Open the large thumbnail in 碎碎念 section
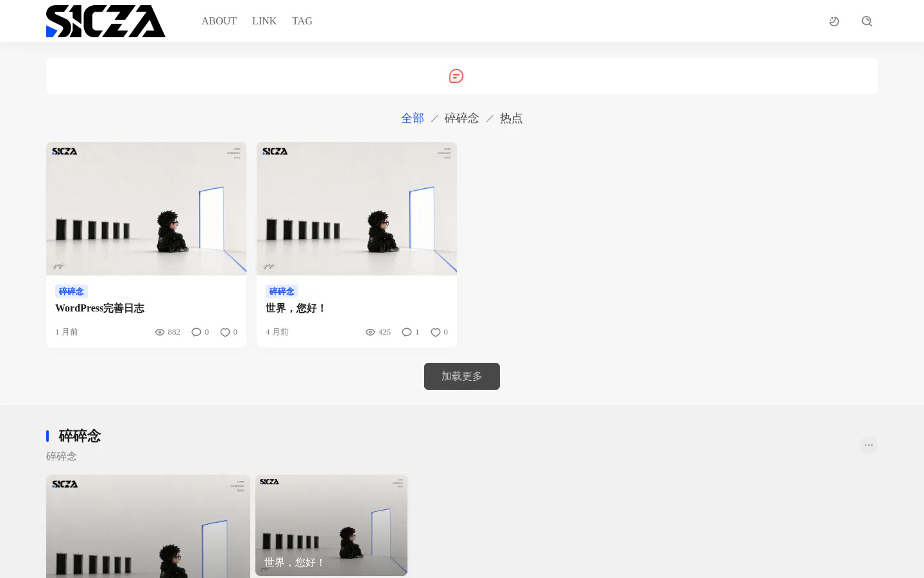 pyautogui.click(x=148, y=527)
